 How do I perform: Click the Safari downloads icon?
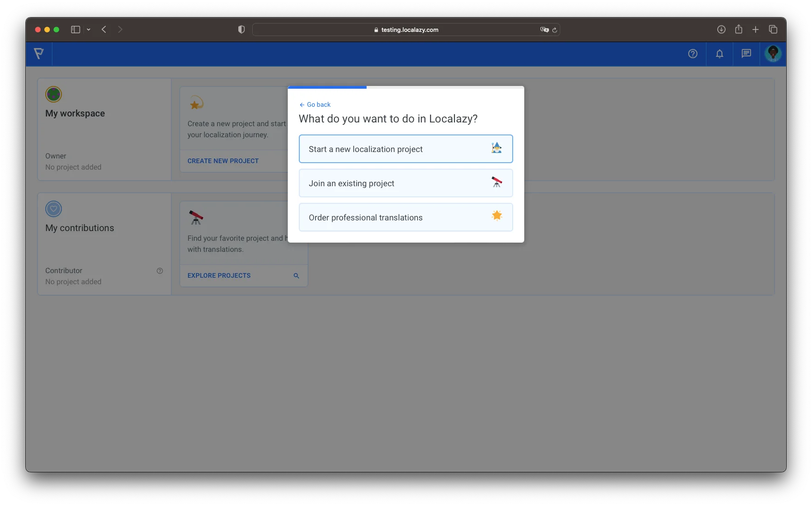point(721,30)
